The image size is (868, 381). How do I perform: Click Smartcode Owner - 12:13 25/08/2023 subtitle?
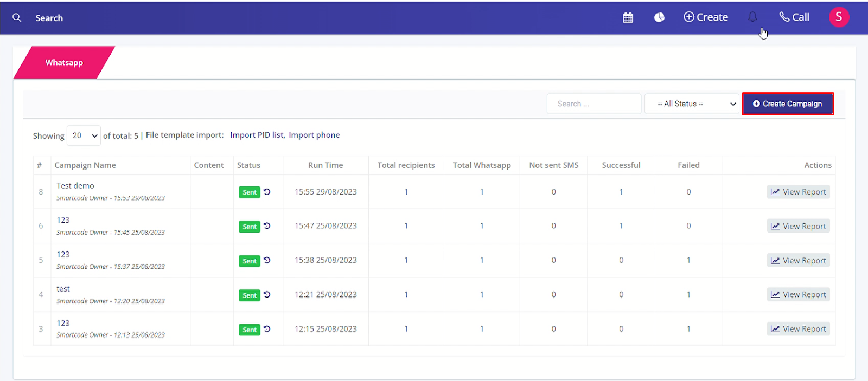[x=111, y=335]
